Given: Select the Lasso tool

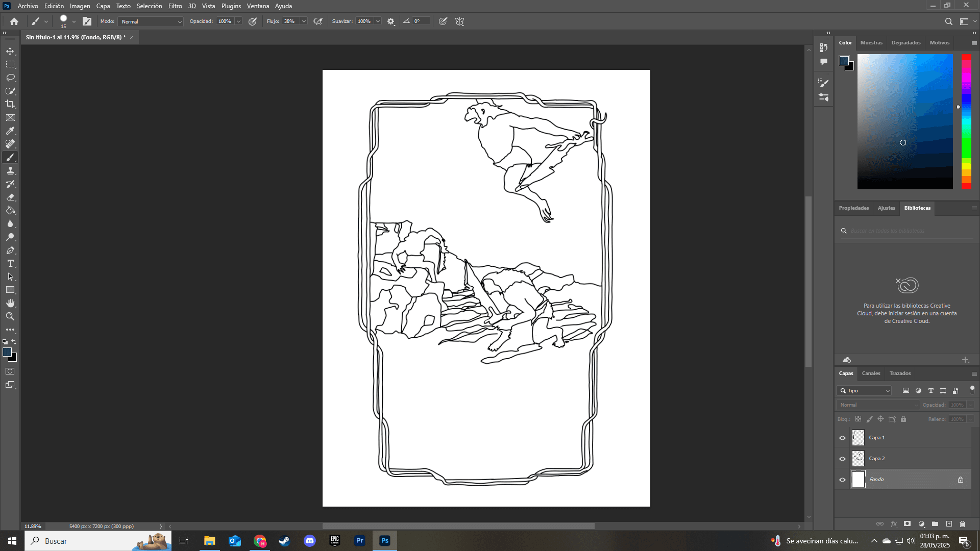Looking at the screenshot, I should pyautogui.click(x=10, y=78).
